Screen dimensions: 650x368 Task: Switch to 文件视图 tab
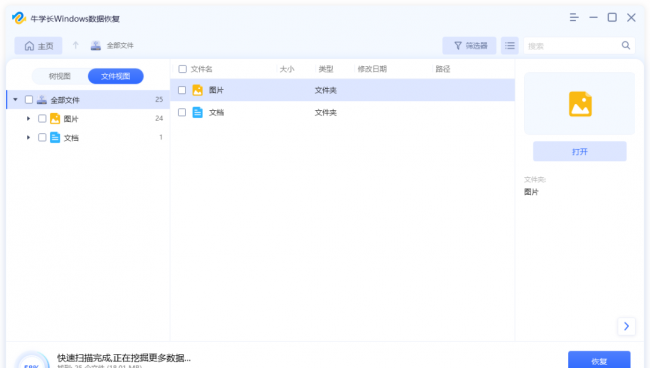point(116,76)
